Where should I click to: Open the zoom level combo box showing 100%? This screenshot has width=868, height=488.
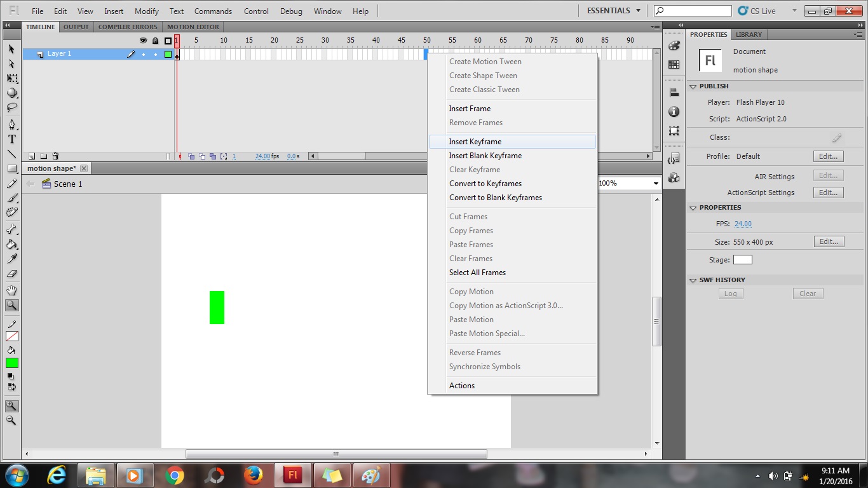coord(627,183)
